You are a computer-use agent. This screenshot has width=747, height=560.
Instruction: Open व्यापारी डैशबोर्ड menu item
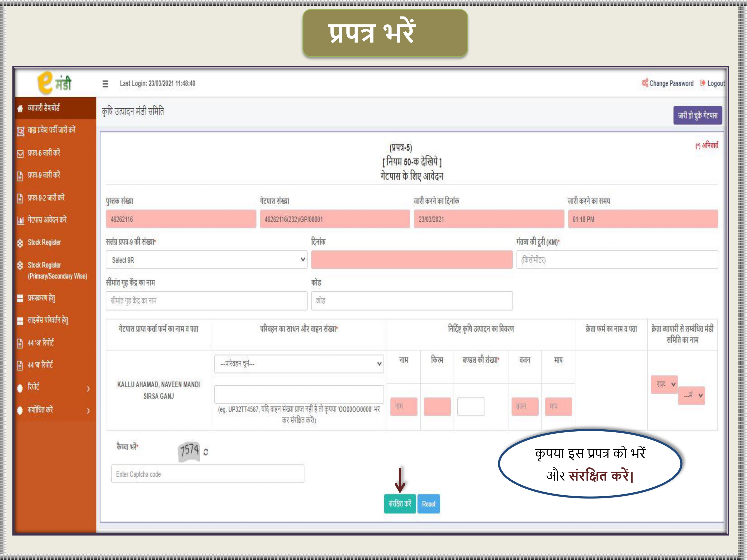(x=55, y=108)
